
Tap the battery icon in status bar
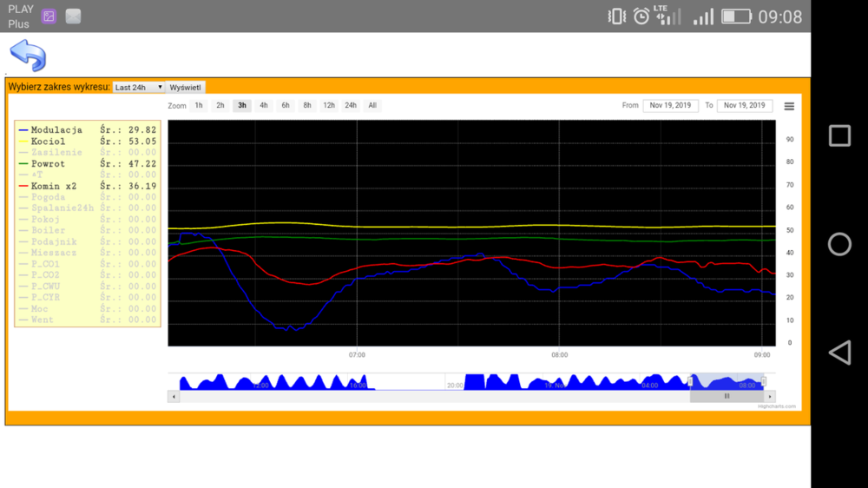pos(736,16)
